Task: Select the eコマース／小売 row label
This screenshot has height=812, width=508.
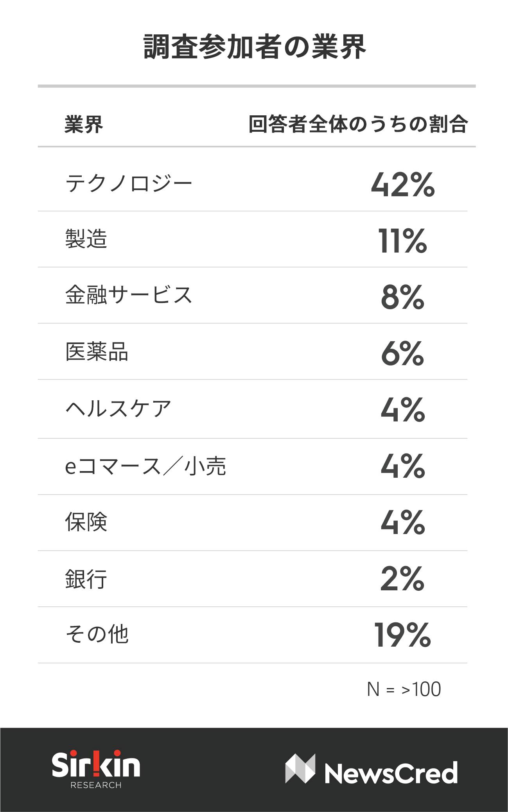Action: point(145,466)
